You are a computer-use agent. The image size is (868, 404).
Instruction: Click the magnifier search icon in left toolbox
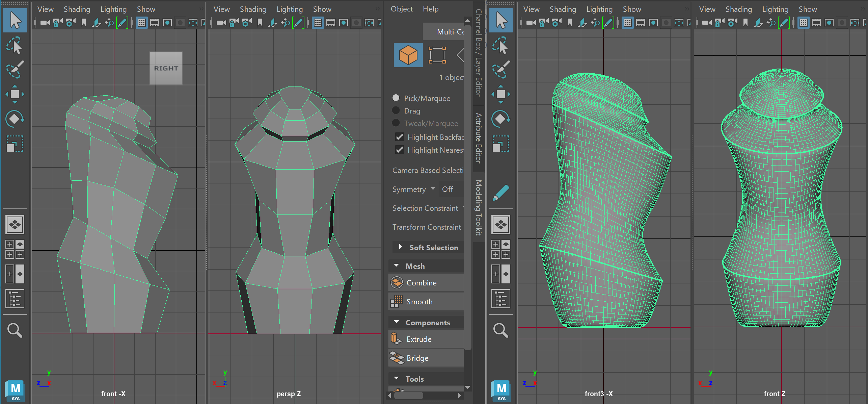(x=15, y=330)
